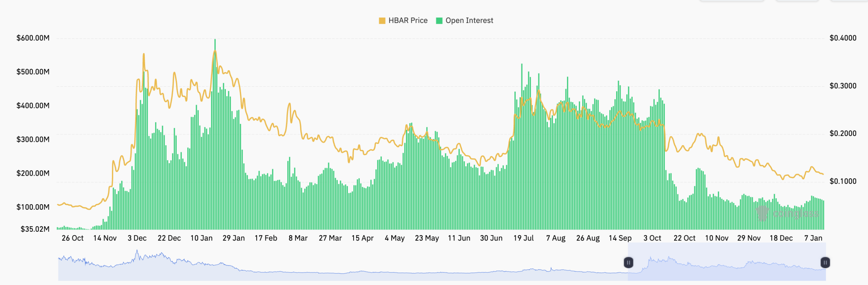This screenshot has width=868, height=285.
Task: Click the $400.00M axis label
Action: 33,106
